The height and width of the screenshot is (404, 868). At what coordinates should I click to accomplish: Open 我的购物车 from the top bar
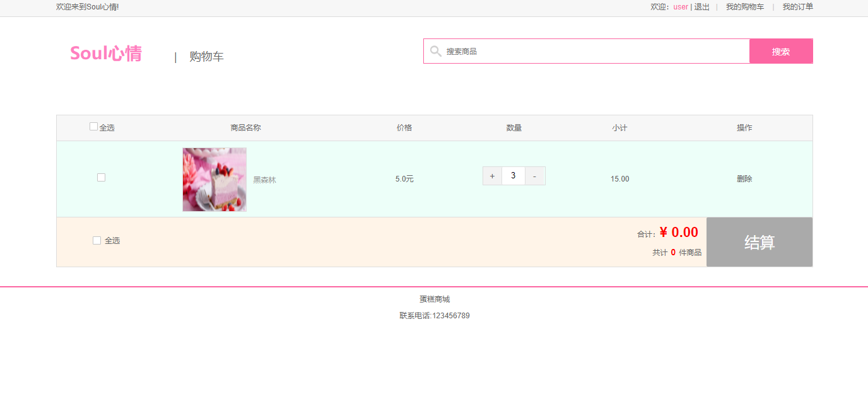[x=746, y=7]
